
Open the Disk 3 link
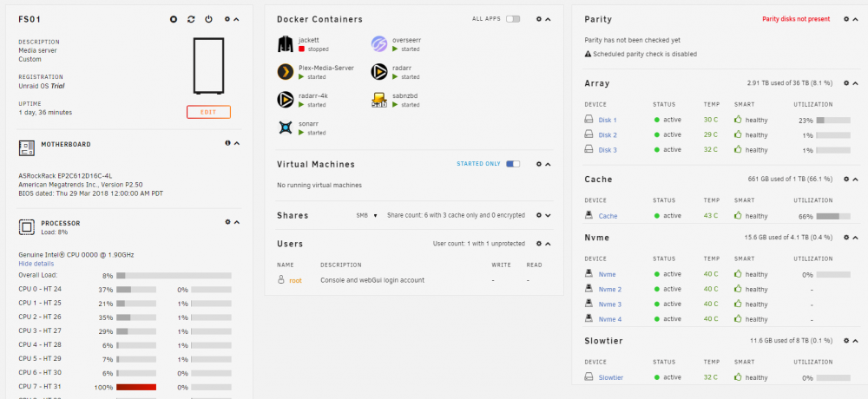(x=608, y=150)
